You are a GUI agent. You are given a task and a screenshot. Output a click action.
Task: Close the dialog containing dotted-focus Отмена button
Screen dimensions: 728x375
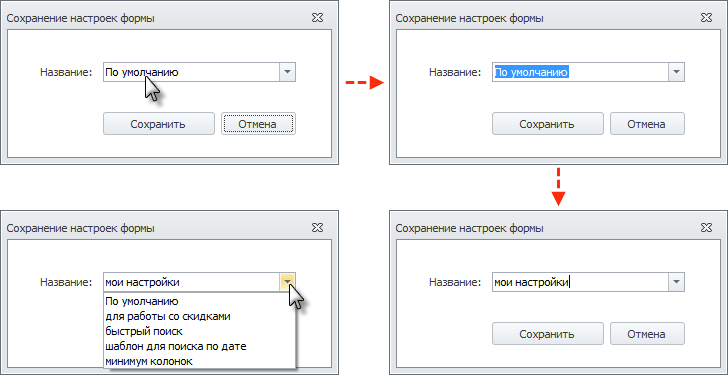318,18
